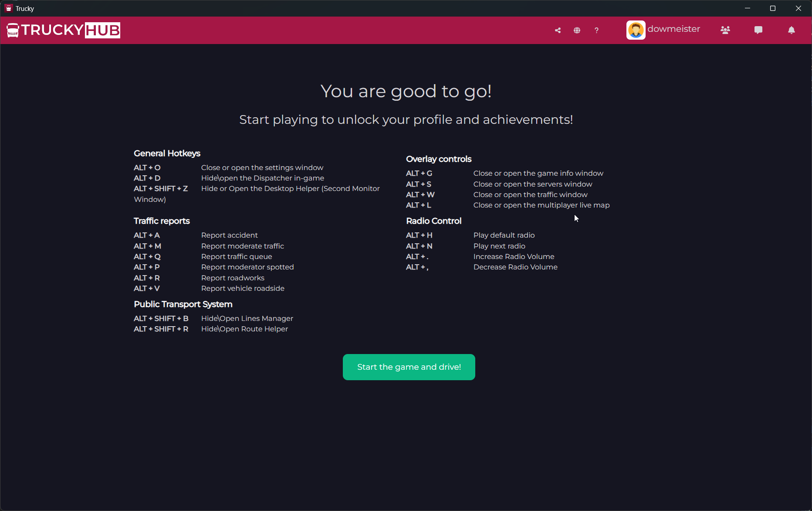Click your profile avatar picture
Screen dimensions: 812x511
pos(636,30)
